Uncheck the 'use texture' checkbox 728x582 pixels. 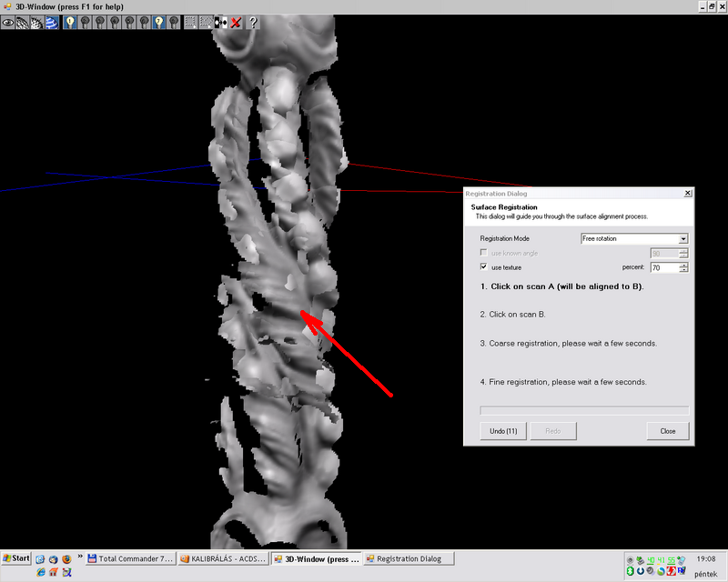click(x=484, y=267)
